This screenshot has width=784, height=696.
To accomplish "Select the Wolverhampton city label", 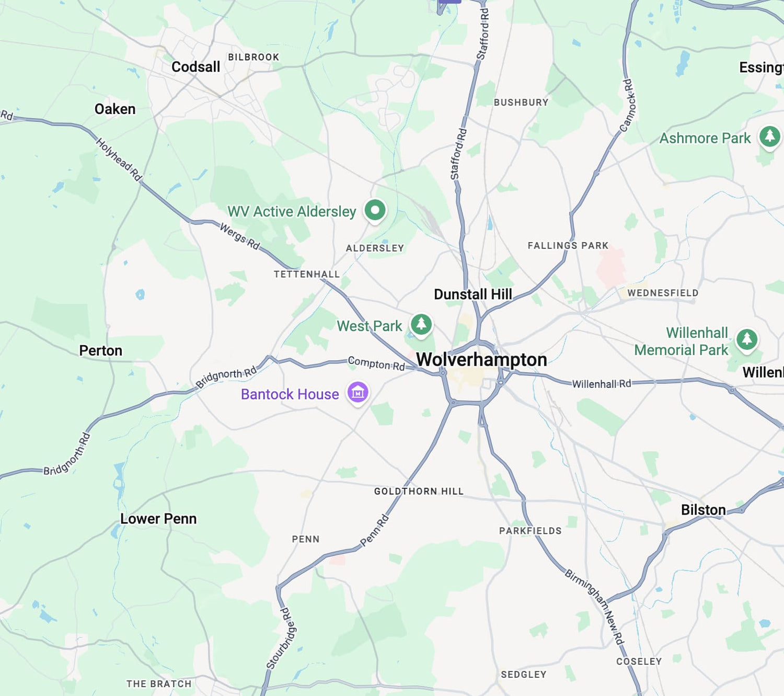I will click(x=481, y=360).
